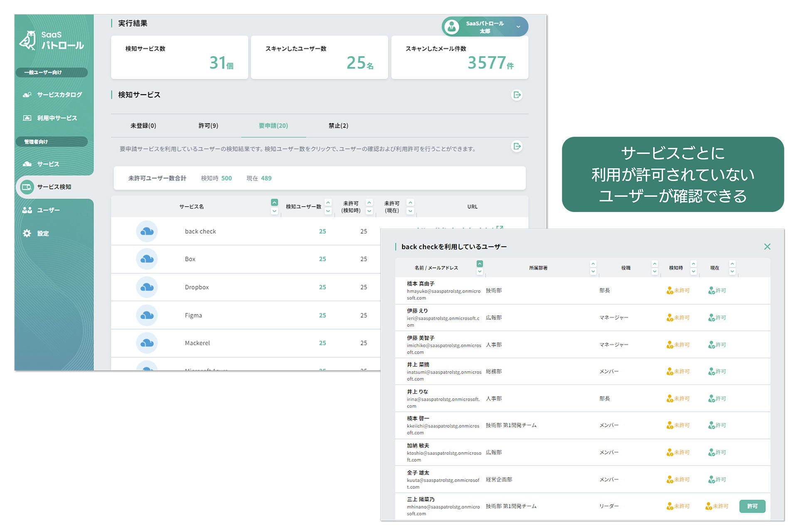
Task: Sort サービス名 ascending using the up arrow
Action: [x=274, y=203]
